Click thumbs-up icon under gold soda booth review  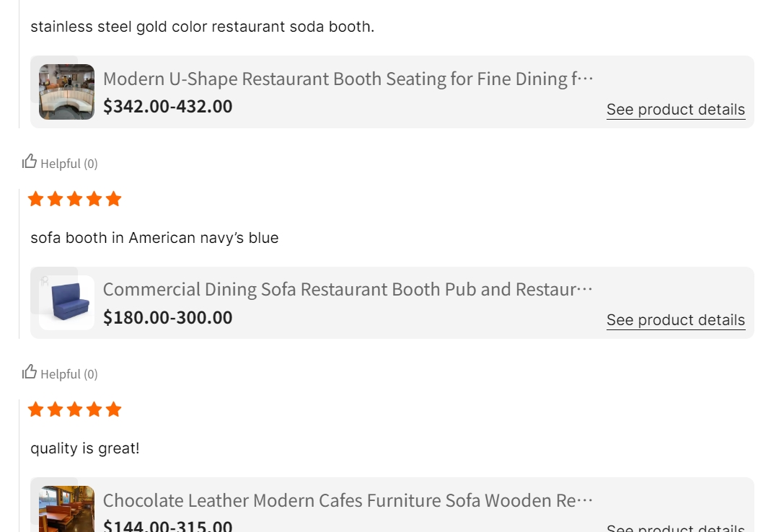[30, 161]
